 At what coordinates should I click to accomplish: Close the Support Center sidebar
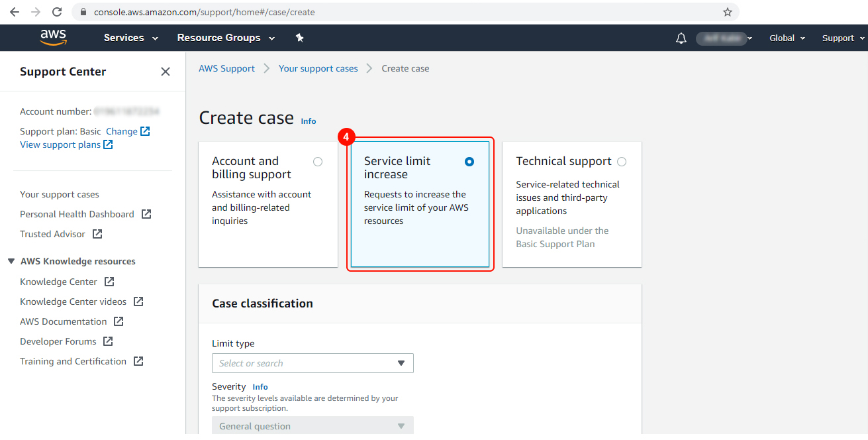pos(165,71)
